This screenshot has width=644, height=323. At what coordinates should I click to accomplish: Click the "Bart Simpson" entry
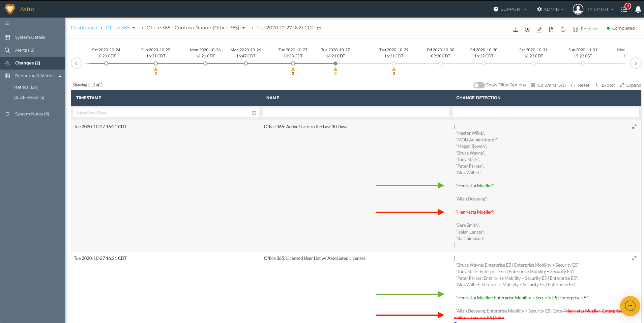(x=470, y=239)
